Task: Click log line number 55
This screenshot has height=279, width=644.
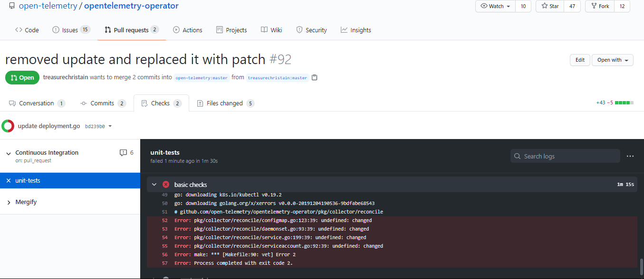Action: point(164,246)
